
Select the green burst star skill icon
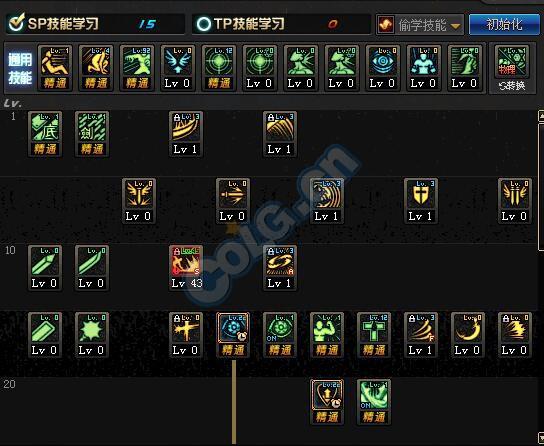click(x=92, y=335)
